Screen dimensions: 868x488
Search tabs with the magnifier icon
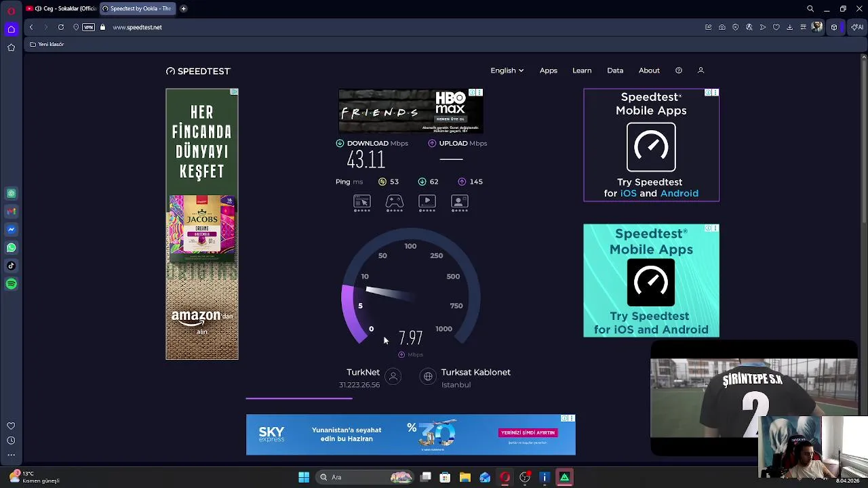[810, 9]
